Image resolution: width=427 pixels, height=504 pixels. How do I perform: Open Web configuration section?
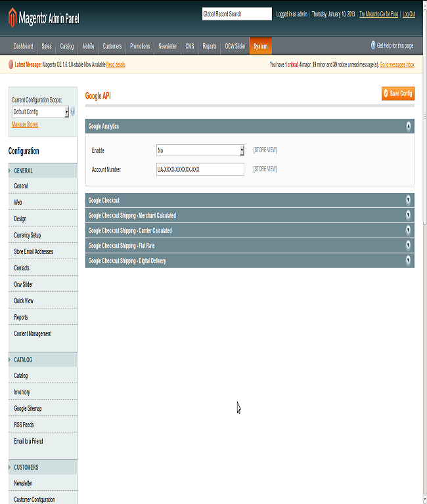43,202
